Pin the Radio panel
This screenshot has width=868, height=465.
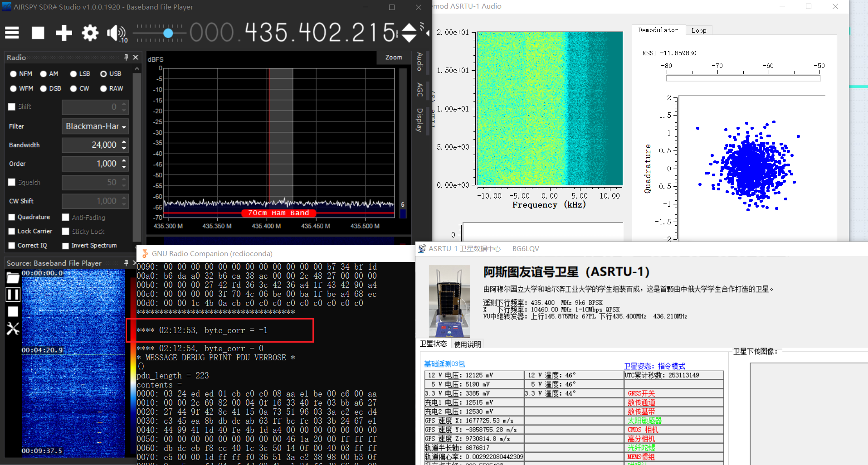pyautogui.click(x=126, y=57)
